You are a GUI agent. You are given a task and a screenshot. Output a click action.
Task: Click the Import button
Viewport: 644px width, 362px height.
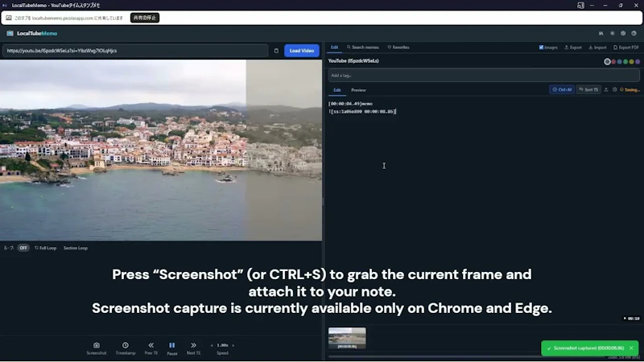(x=597, y=47)
